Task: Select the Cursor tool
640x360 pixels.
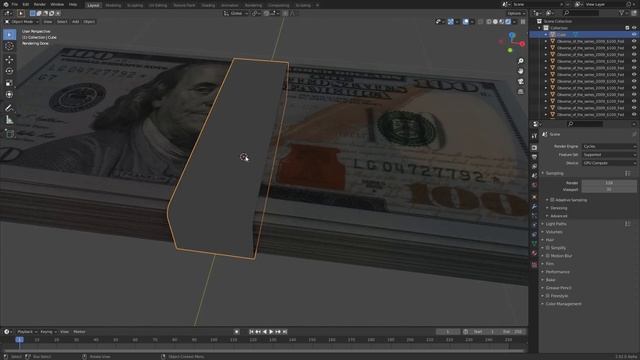Action: (x=9, y=46)
